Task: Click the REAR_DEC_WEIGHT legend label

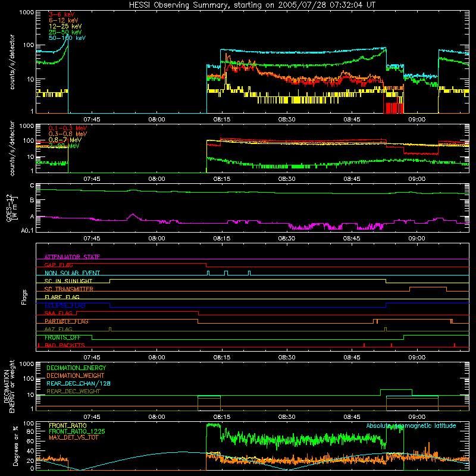Action: tap(73, 392)
